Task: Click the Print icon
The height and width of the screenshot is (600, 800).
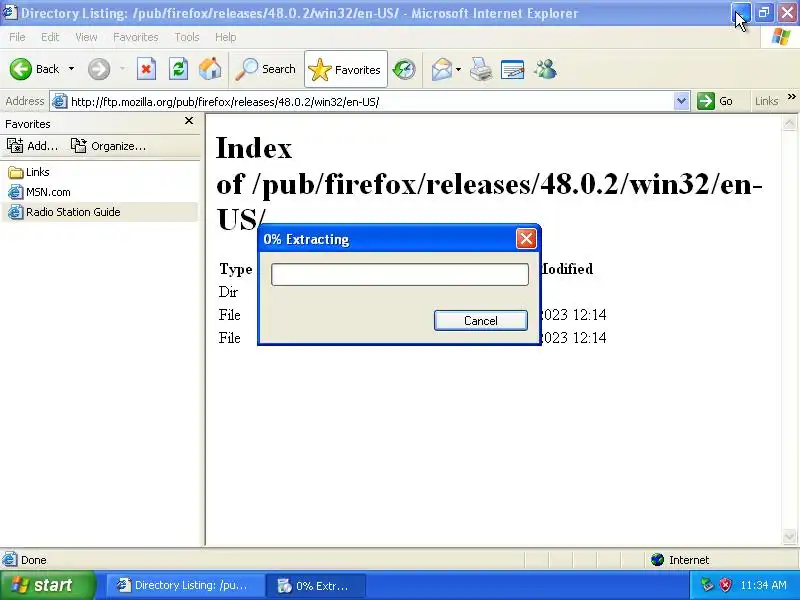Action: [x=481, y=69]
